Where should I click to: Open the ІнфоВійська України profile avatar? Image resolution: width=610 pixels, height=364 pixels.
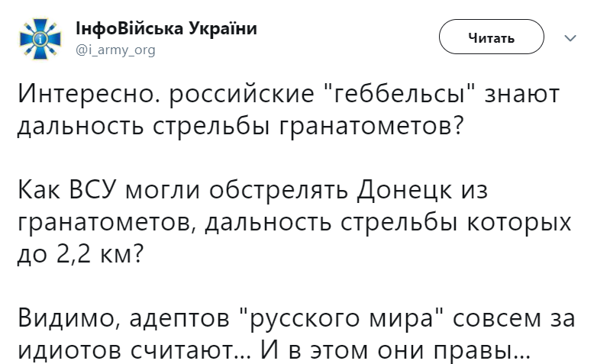point(40,38)
